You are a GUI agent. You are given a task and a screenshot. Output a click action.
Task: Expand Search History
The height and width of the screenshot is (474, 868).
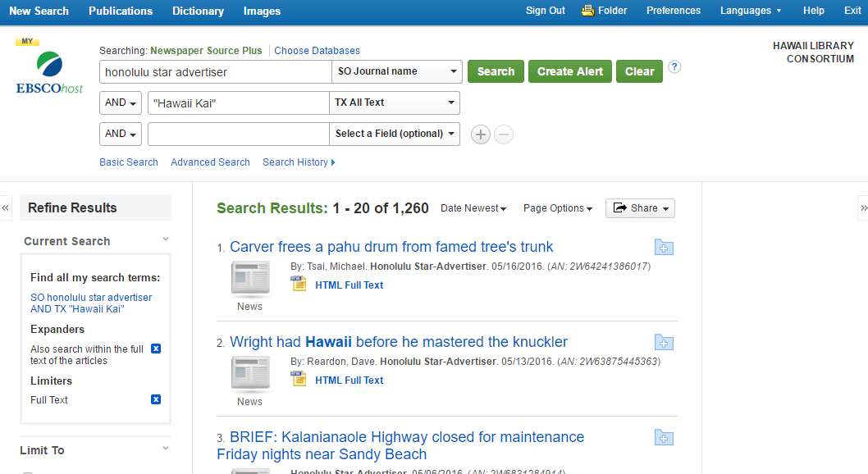299,162
